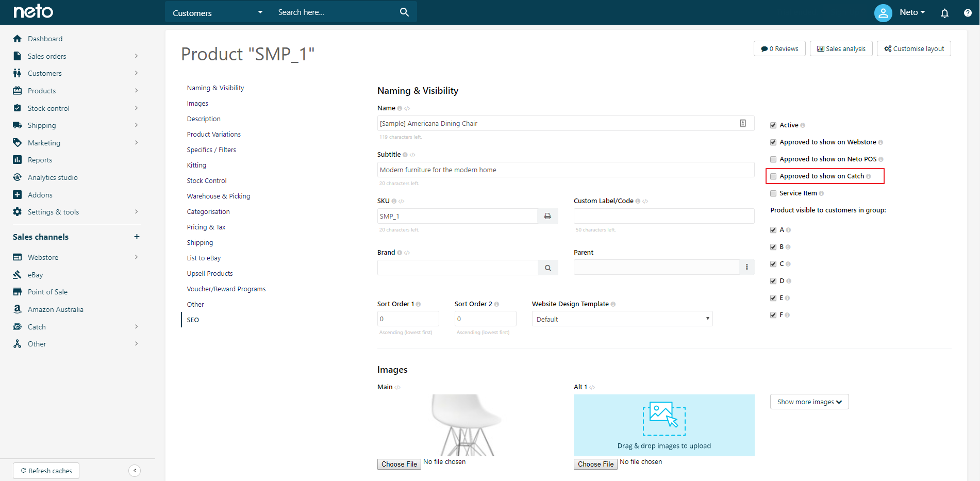Click the Reports chart icon
This screenshot has width=980, height=481.
coord(18,160)
